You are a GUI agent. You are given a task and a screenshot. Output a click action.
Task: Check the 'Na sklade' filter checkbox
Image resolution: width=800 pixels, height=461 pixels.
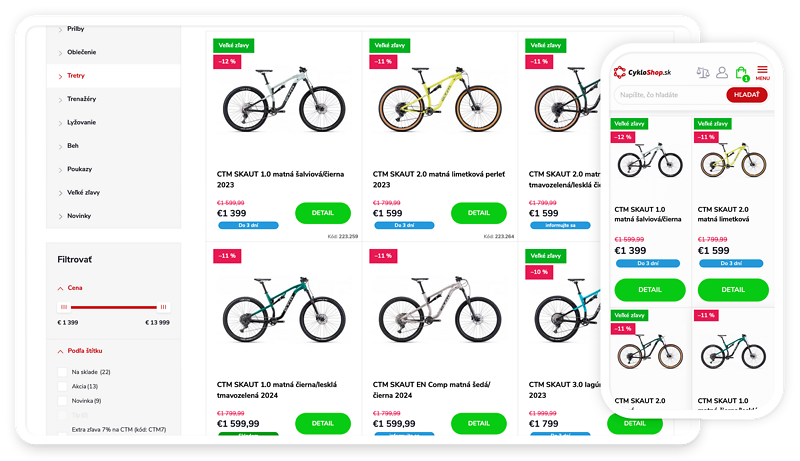63,372
